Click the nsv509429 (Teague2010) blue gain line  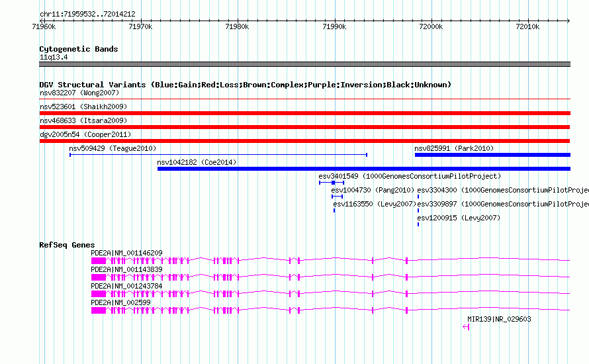tap(218, 155)
